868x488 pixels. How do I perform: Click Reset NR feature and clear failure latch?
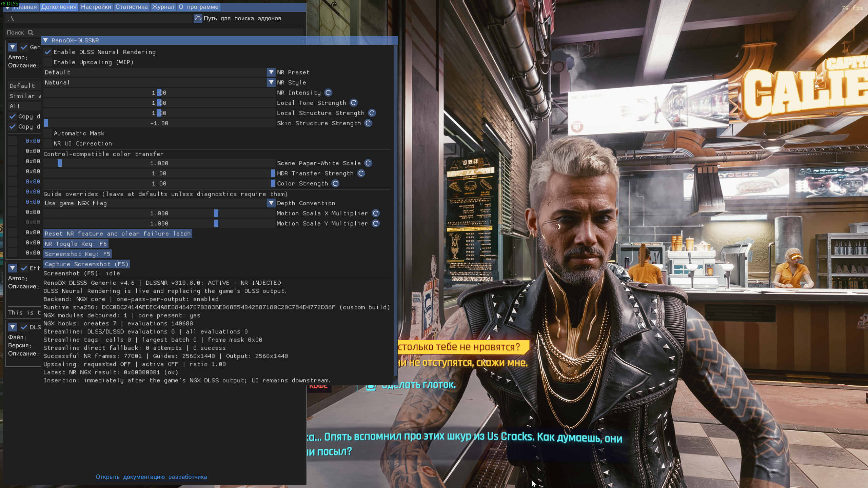click(x=118, y=233)
